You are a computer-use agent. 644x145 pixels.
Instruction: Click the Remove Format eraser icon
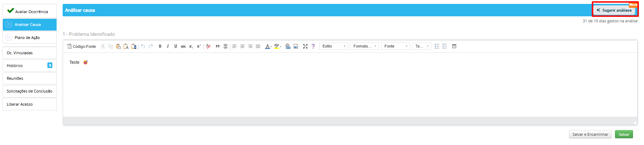208,46
